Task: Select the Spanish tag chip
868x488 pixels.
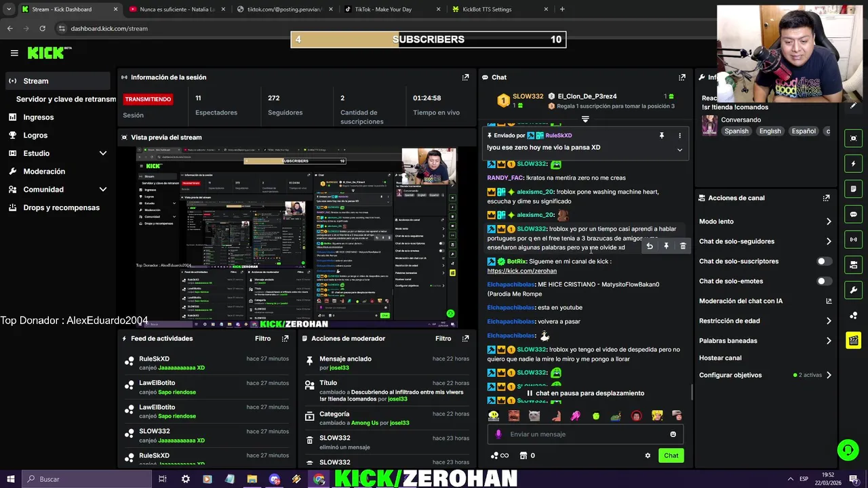Action: [x=736, y=131]
